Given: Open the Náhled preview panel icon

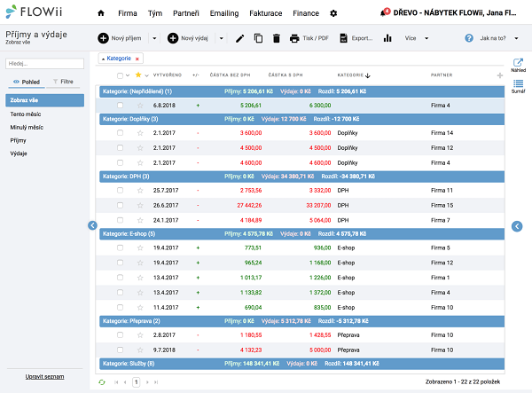Looking at the screenshot, I should click(519, 65).
